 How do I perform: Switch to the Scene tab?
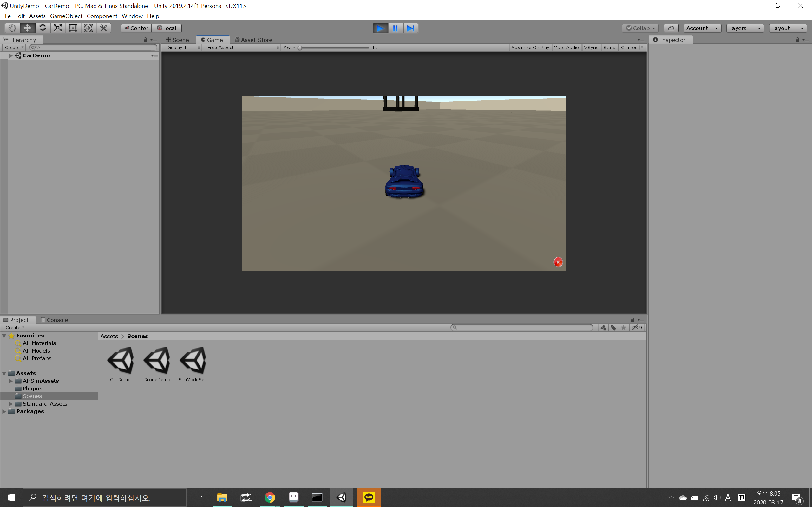click(178, 40)
